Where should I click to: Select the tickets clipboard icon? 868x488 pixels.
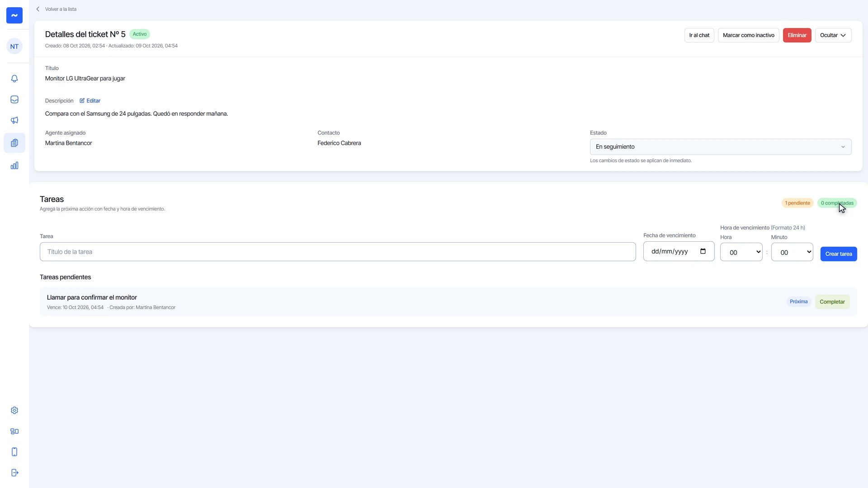14,143
